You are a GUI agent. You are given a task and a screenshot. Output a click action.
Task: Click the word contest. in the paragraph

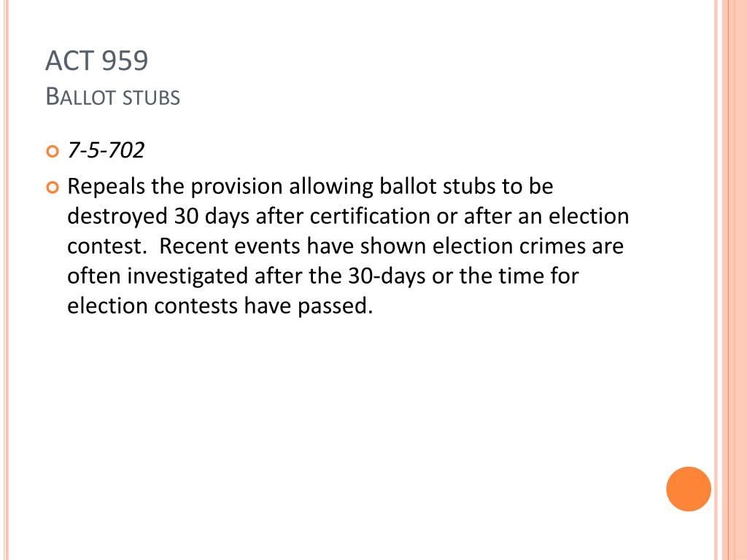[x=106, y=246]
